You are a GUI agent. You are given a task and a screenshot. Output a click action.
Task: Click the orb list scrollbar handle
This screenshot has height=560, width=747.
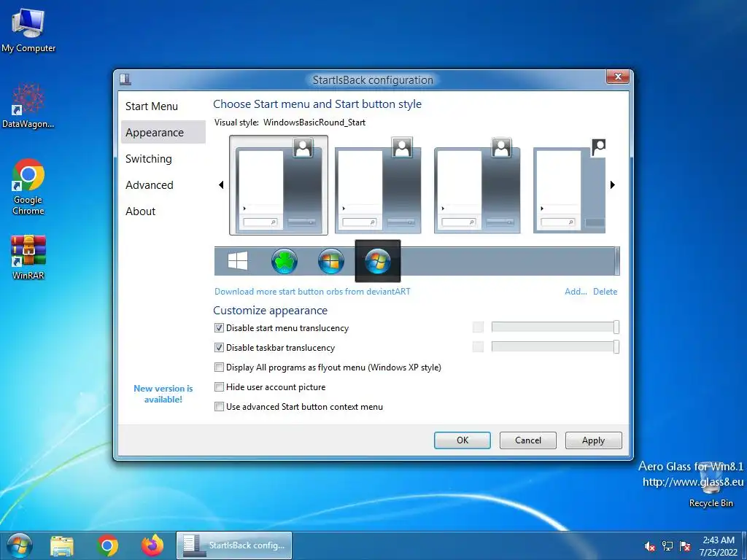point(617,261)
